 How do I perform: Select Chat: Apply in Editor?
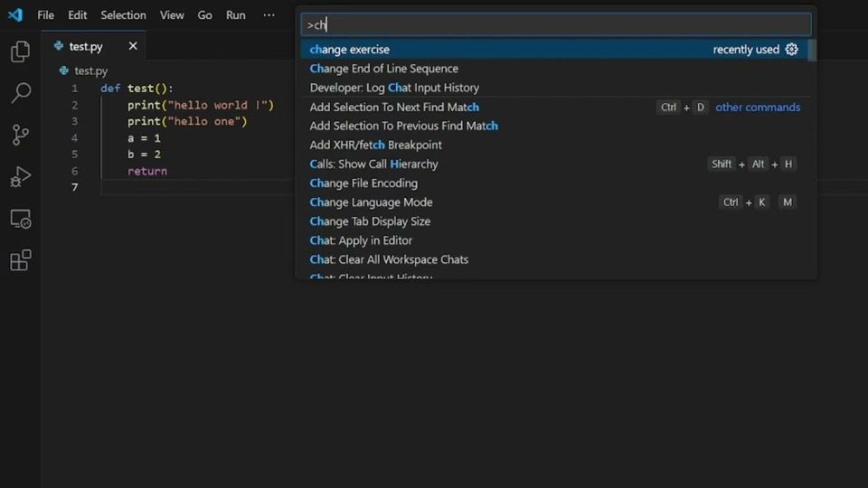click(554, 240)
